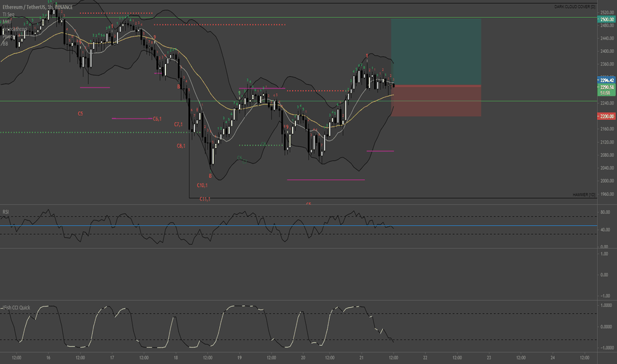Click the HAMMER [1D] pattern label
Viewport: 617px width, 364px height.
584,195
